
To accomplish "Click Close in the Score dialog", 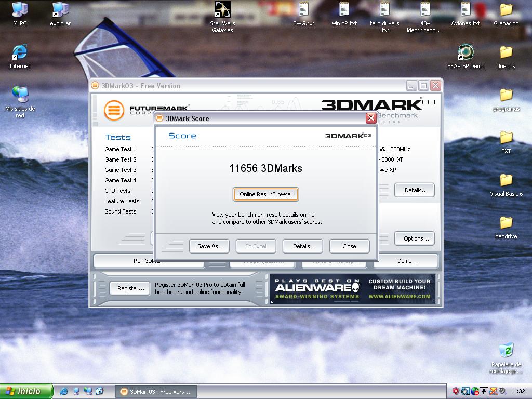I will [x=350, y=246].
